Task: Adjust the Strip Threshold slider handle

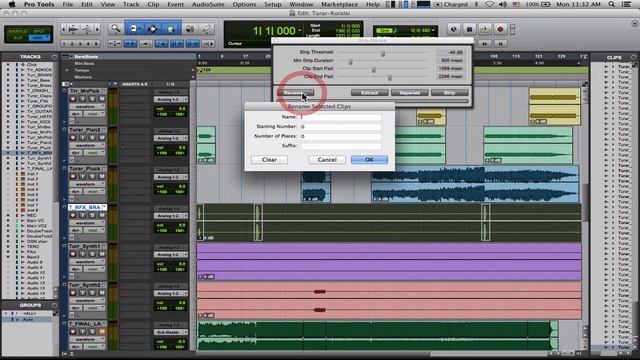Action: pos(383,53)
